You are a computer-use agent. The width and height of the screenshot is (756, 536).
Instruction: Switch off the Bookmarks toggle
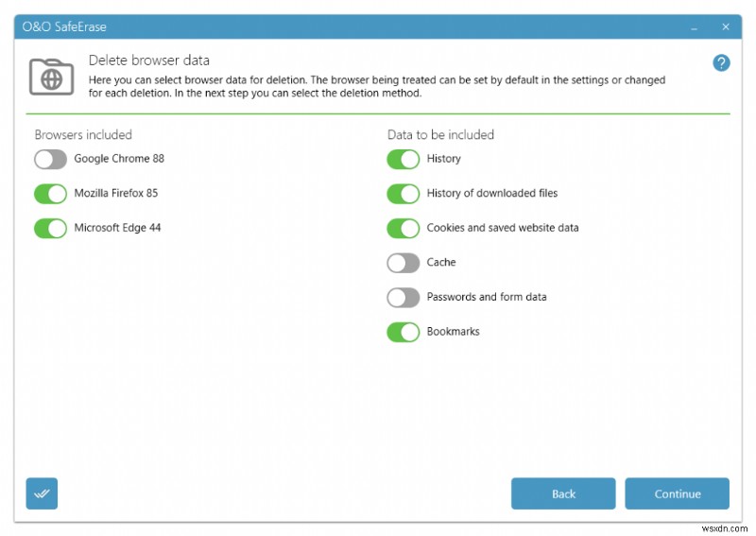coord(404,332)
